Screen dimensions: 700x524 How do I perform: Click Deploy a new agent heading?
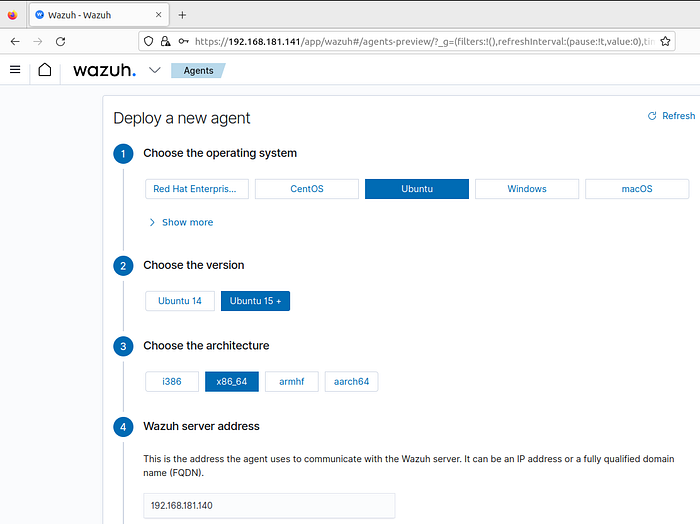pyautogui.click(x=182, y=118)
